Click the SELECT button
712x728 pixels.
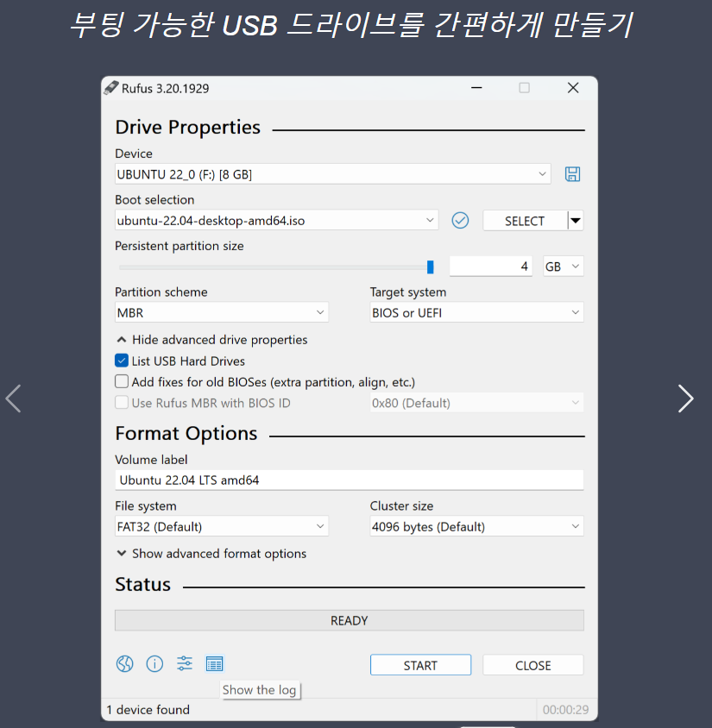tap(525, 221)
